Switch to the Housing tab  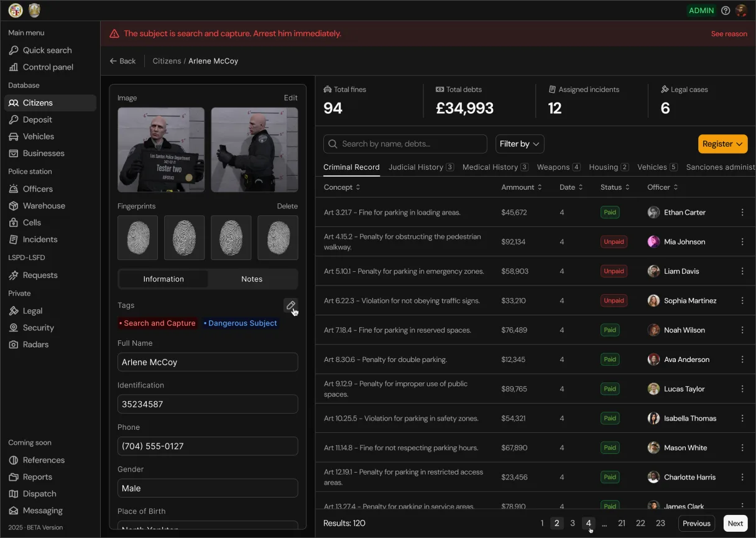coord(609,167)
